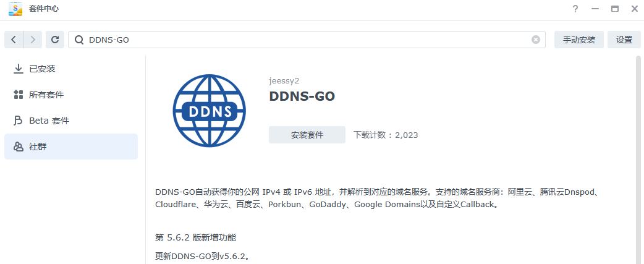This screenshot has width=644, height=264.
Task: Select 所有套件 in sidebar
Action: pos(71,95)
